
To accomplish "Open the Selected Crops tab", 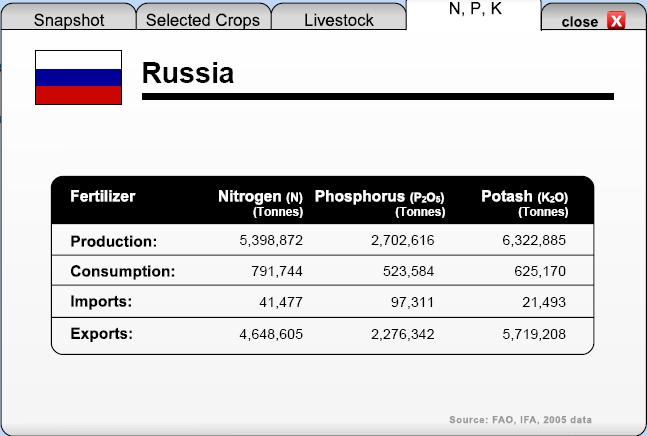I will pos(203,17).
